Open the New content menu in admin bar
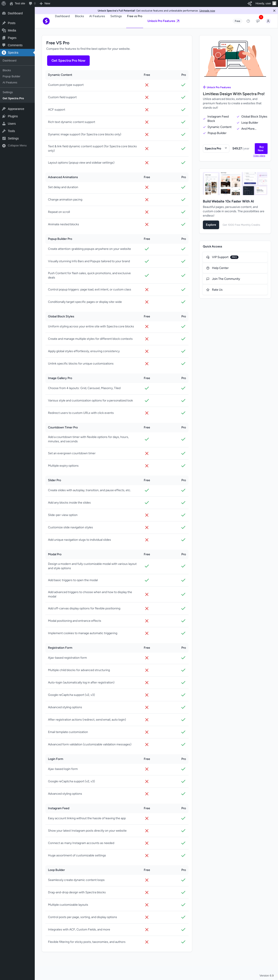The width and height of the screenshot is (278, 980). click(45, 3)
